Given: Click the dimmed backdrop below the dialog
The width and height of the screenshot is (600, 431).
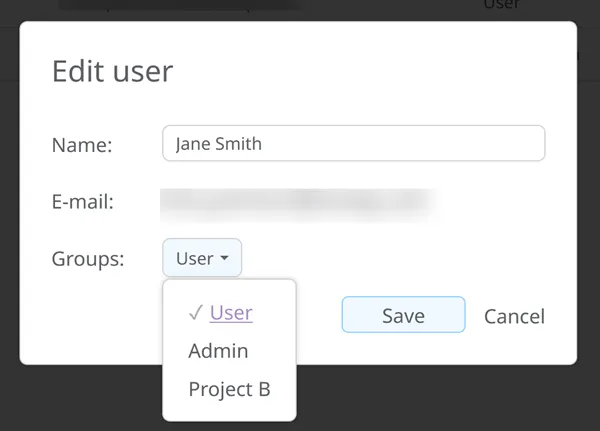Looking at the screenshot, I should [450, 398].
